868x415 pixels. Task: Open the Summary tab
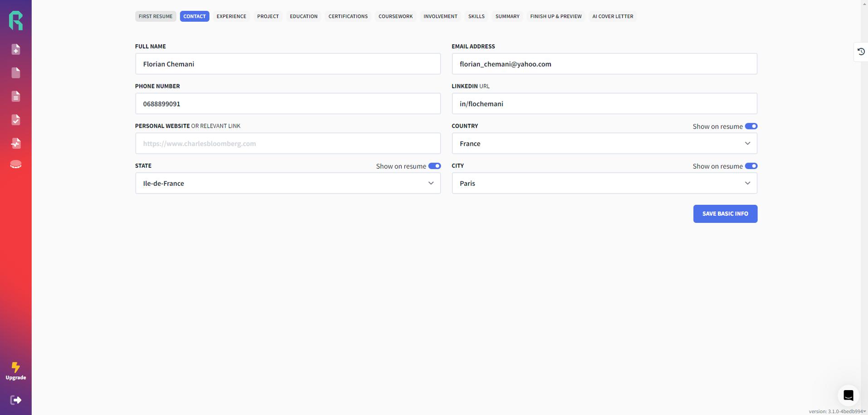click(507, 16)
